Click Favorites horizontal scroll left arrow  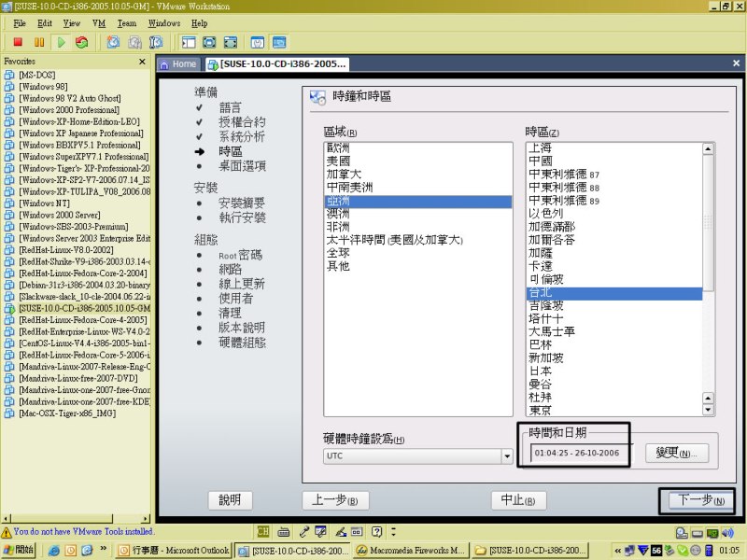tap(6, 519)
